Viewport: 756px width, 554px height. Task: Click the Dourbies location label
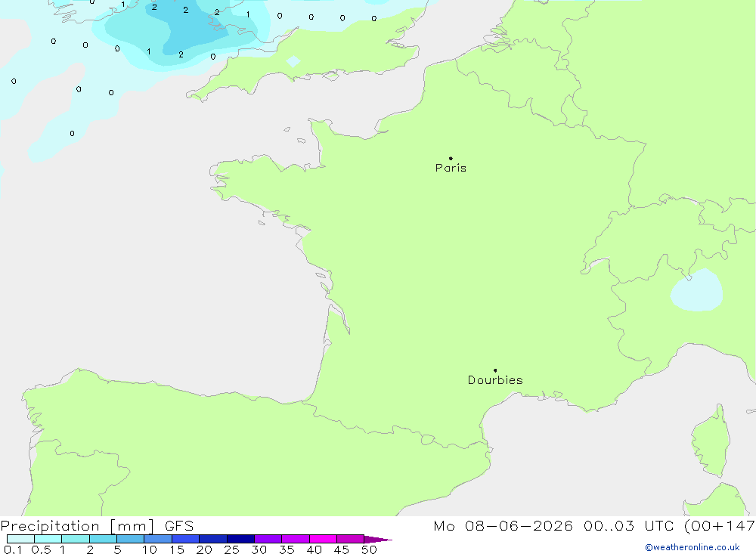495,380
